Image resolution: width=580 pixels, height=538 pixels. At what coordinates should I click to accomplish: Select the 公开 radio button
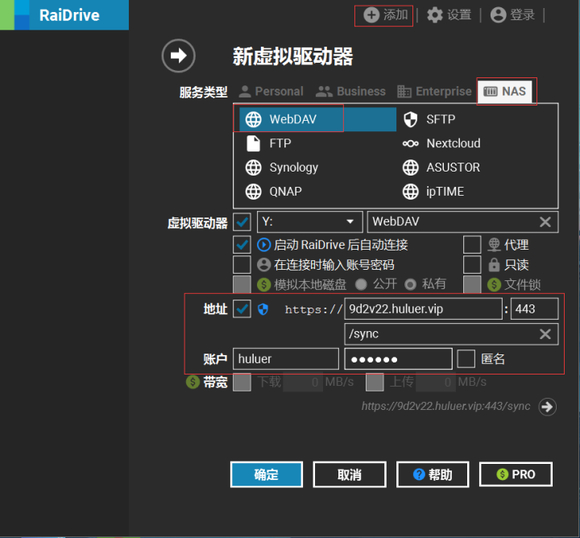pos(361,285)
